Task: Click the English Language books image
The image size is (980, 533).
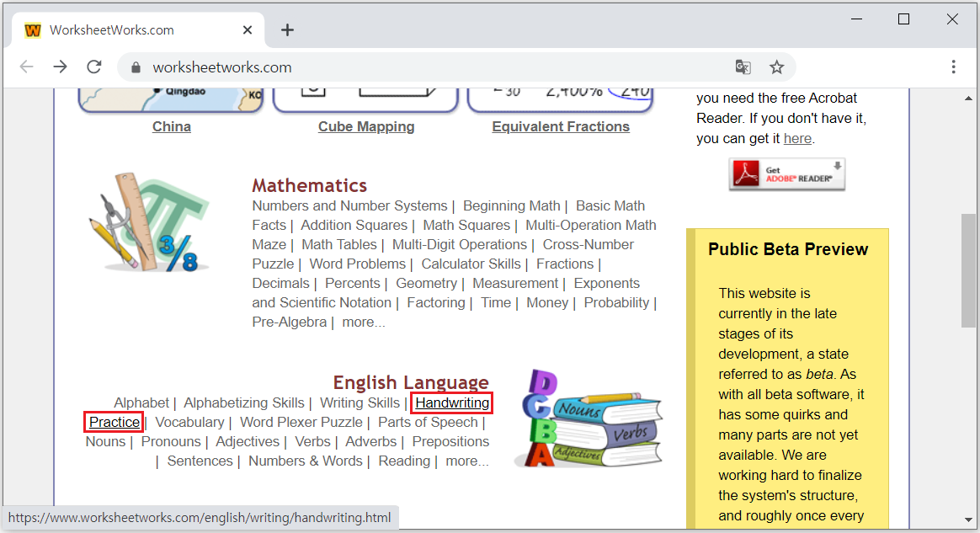Action: click(589, 418)
